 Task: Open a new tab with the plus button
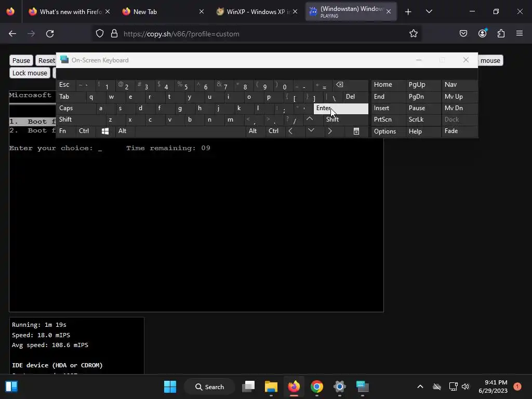point(408,12)
